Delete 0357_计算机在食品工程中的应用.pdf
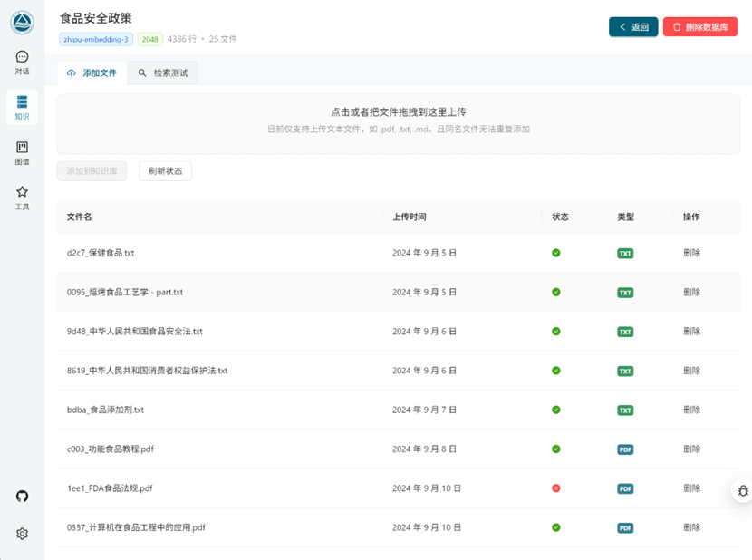Viewport: 752px width, 560px height. tap(691, 527)
